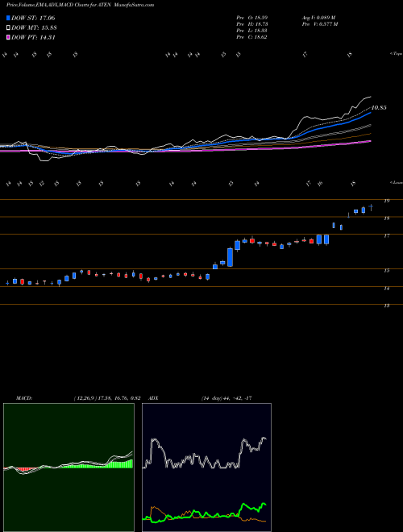The image size is (403, 532).
Task: Click the magenta DOW PT legend swatch
Action: [9, 38]
